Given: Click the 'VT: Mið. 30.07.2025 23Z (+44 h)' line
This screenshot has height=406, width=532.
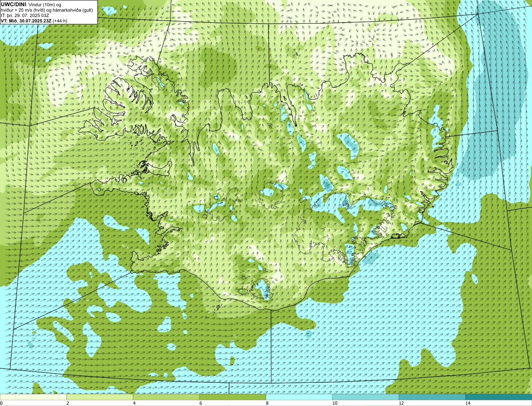Looking at the screenshot, I should coord(34,20).
